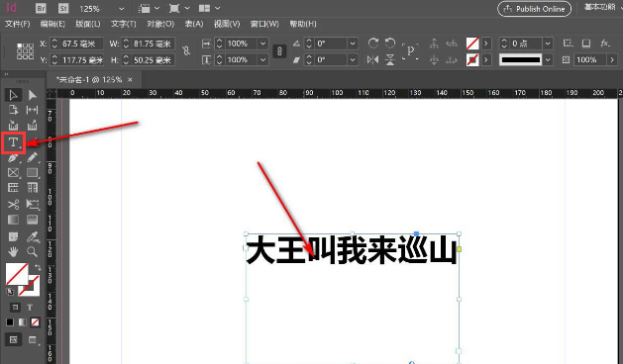
Task: Open the 基本功能 workspace switcher
Action: [x=602, y=7]
